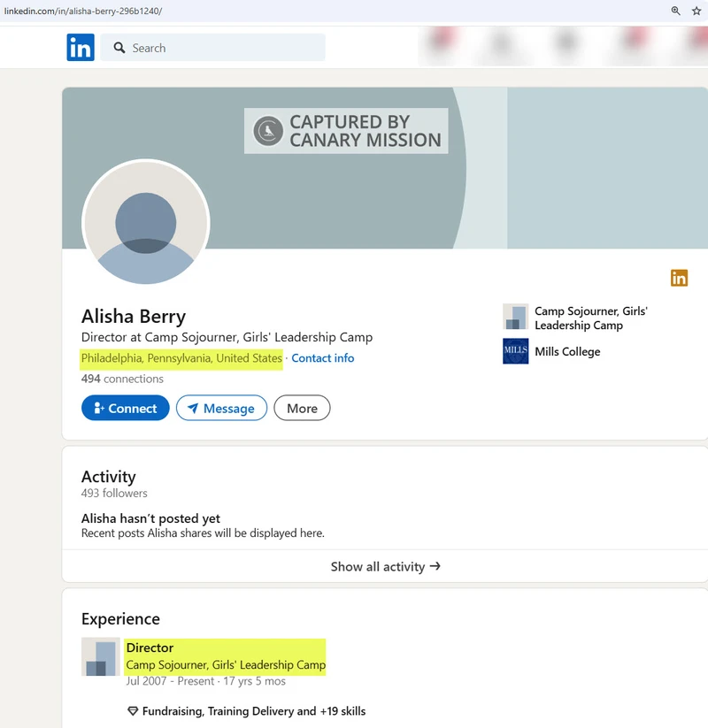Focus the LinkedIn Search field
This screenshot has height=728, width=708.
[212, 48]
